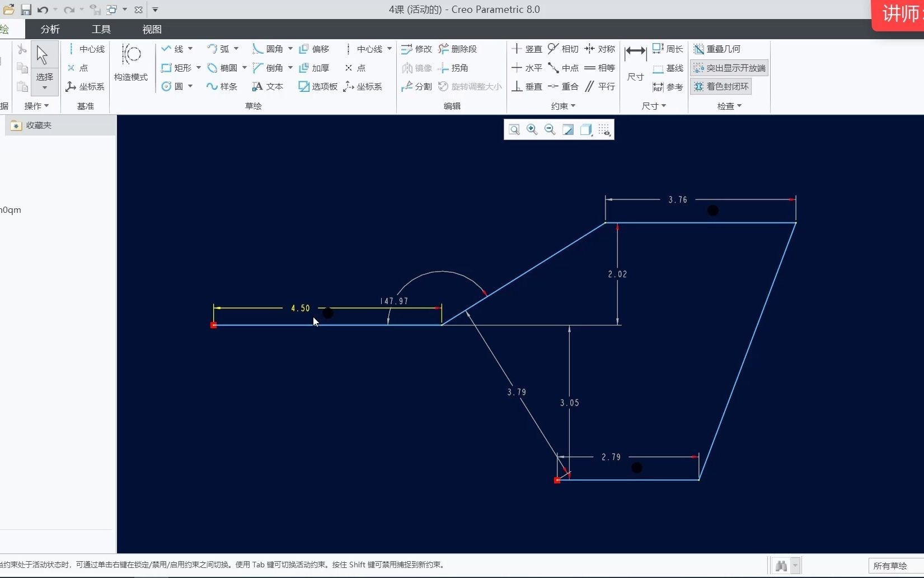The width and height of the screenshot is (924, 578).
Task: Apply the 相等 equal constraint
Action: click(x=599, y=68)
